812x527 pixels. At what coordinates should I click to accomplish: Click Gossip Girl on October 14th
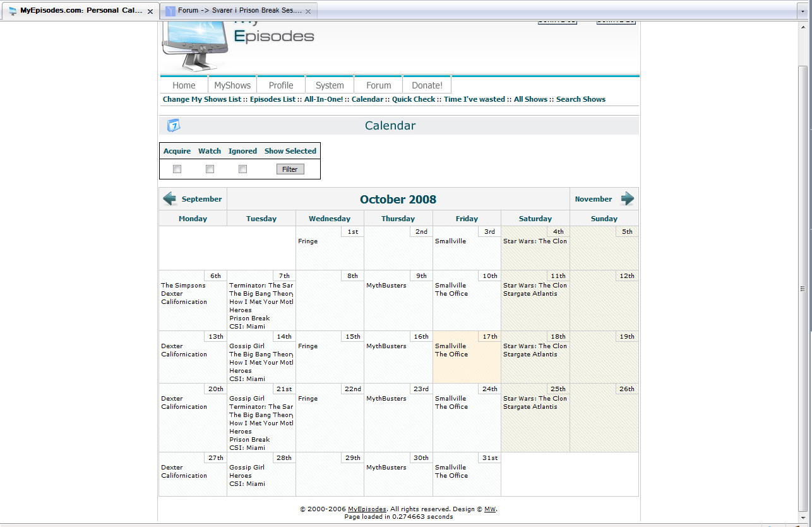[247, 346]
